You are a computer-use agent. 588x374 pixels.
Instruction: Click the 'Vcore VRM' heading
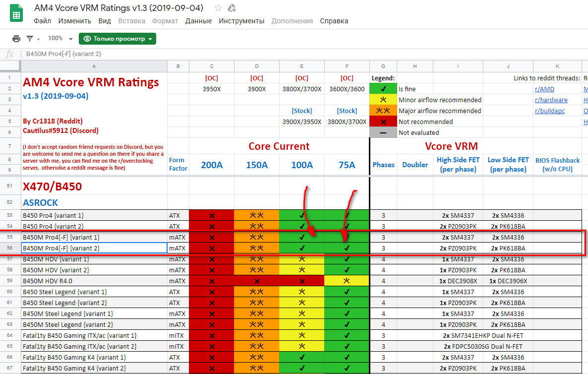point(451,146)
